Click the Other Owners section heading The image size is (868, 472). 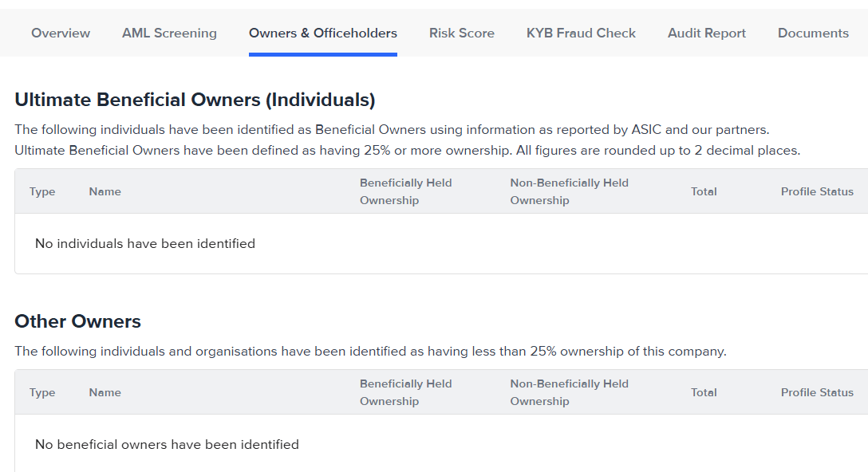78,321
